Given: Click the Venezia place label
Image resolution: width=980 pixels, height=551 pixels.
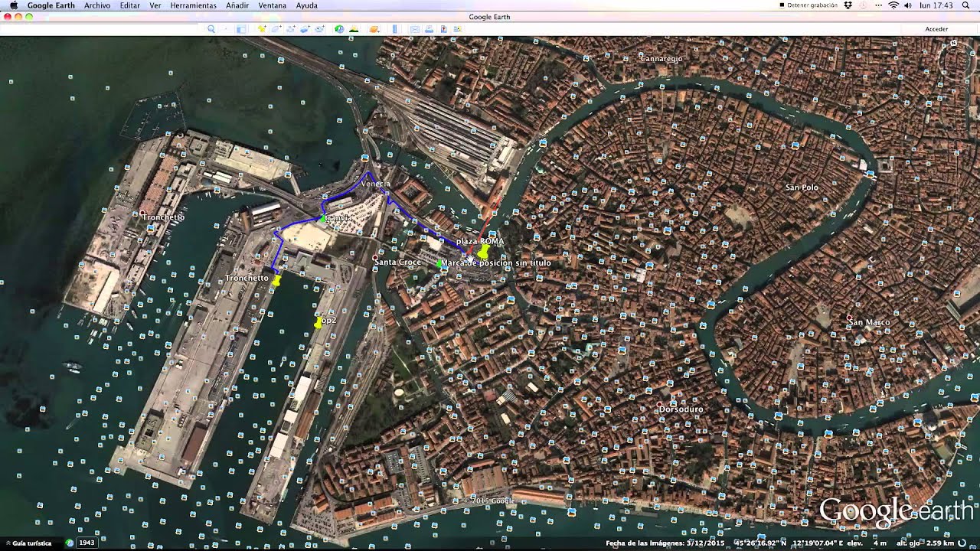Looking at the screenshot, I should (375, 184).
